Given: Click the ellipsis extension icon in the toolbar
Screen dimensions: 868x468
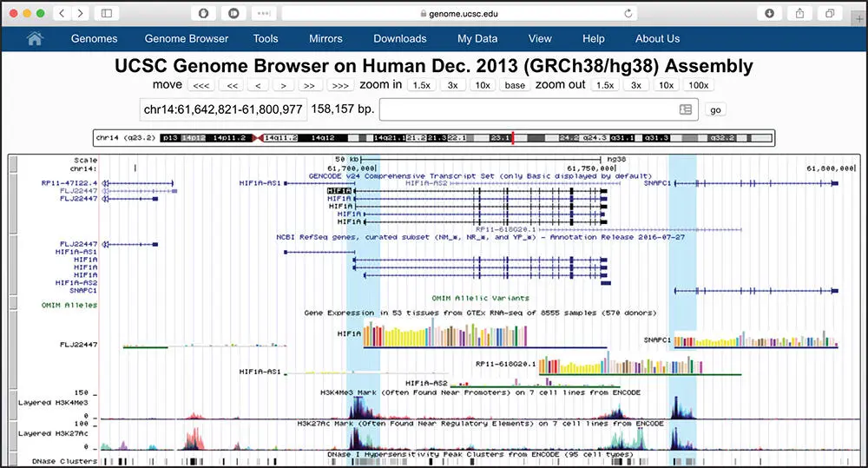Looking at the screenshot, I should tap(264, 13).
